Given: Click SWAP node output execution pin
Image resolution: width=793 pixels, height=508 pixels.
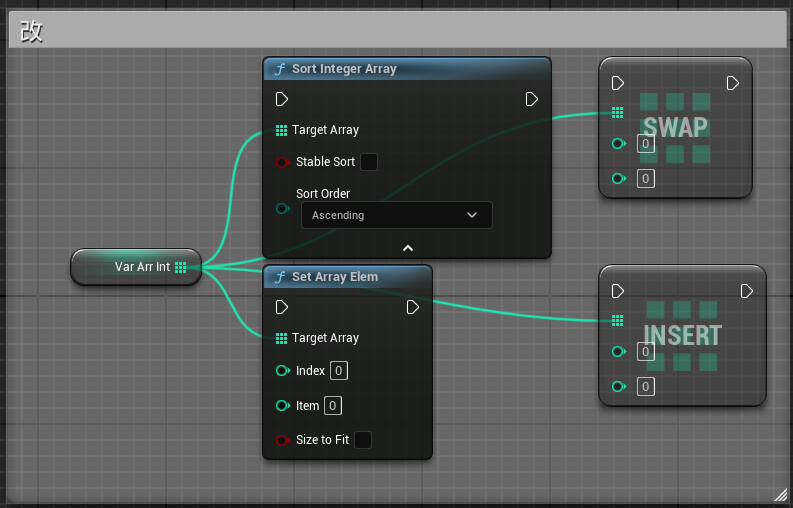Looking at the screenshot, I should pyautogui.click(x=733, y=83).
